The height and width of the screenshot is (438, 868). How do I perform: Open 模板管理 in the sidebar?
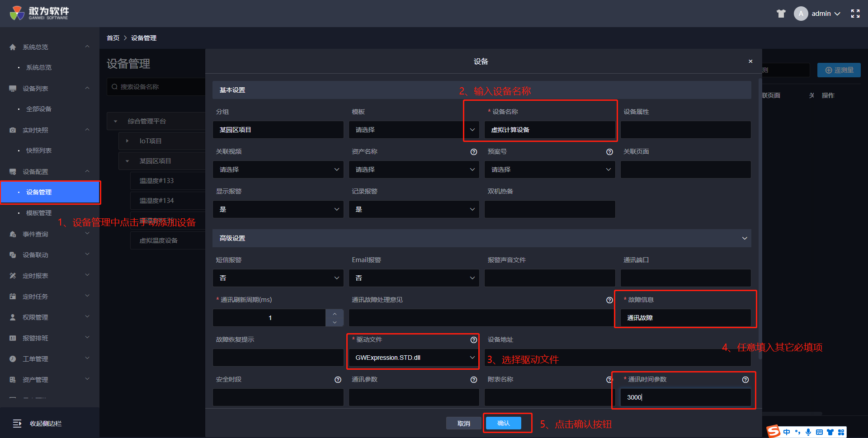(39, 213)
